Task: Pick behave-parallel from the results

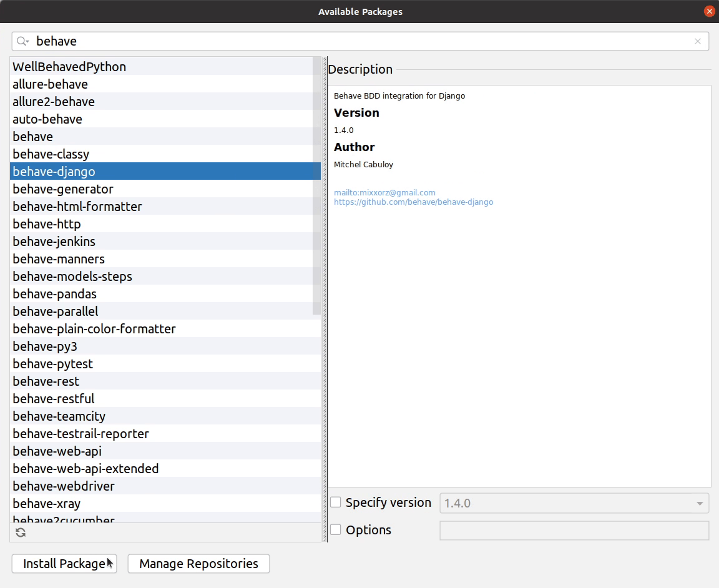Action: [55, 311]
